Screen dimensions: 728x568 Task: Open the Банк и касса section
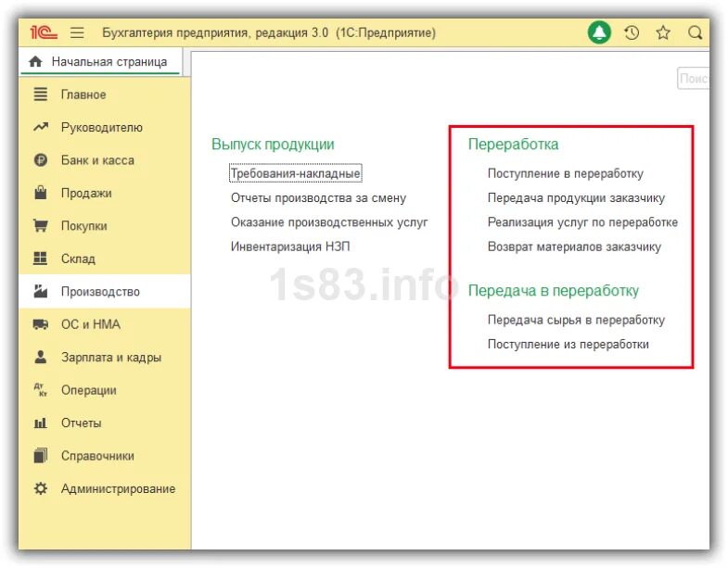point(105,160)
